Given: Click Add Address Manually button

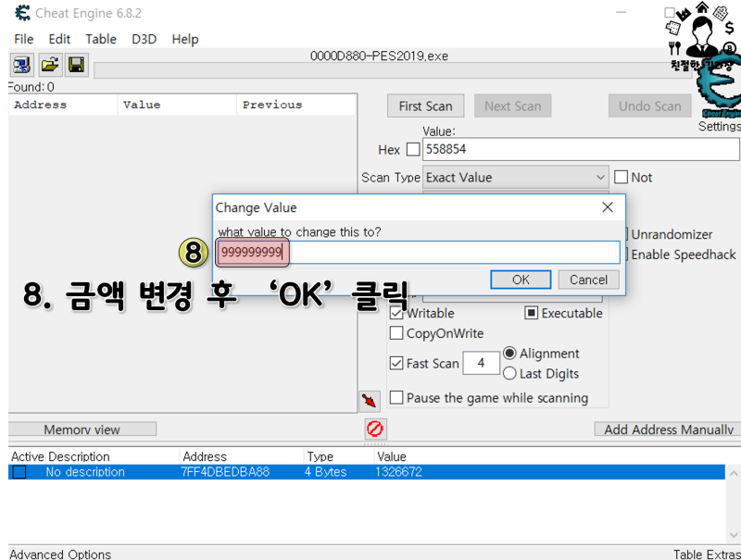Looking at the screenshot, I should 668,429.
